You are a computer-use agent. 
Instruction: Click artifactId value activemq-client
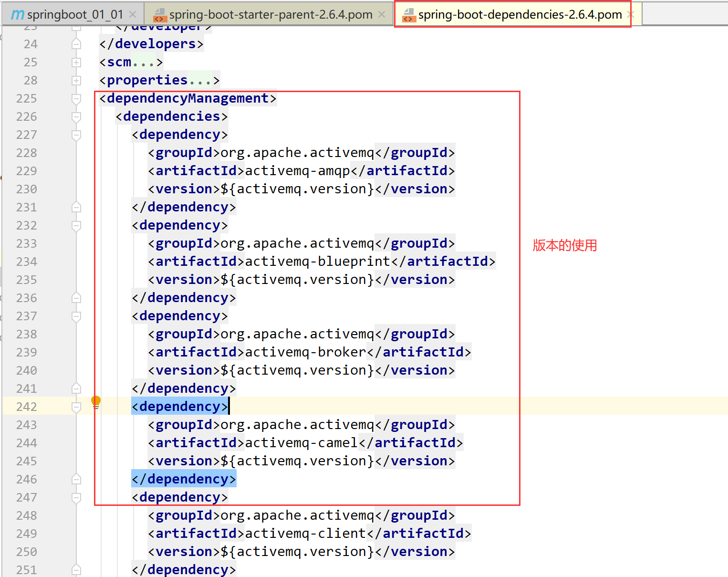click(305, 534)
